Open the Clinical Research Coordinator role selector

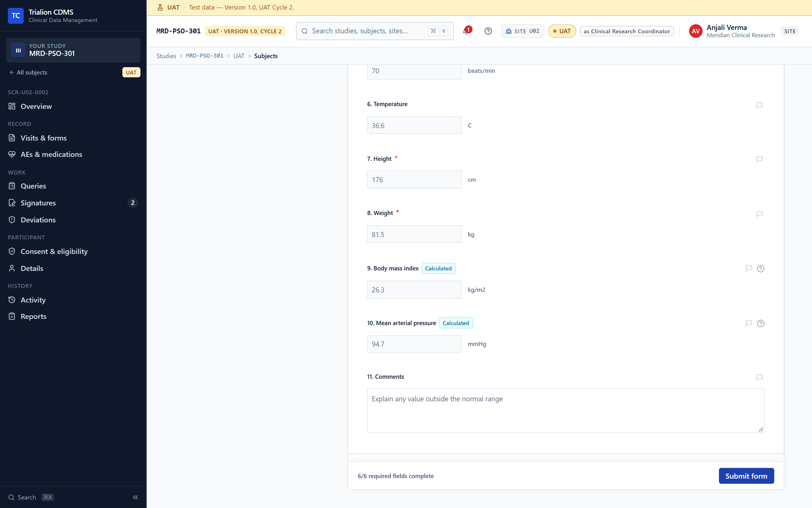pos(626,31)
